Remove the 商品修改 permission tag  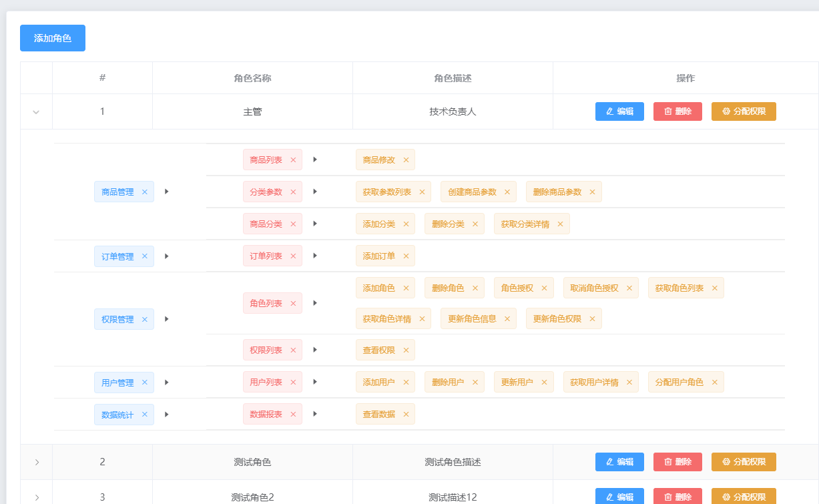pyautogui.click(x=405, y=160)
